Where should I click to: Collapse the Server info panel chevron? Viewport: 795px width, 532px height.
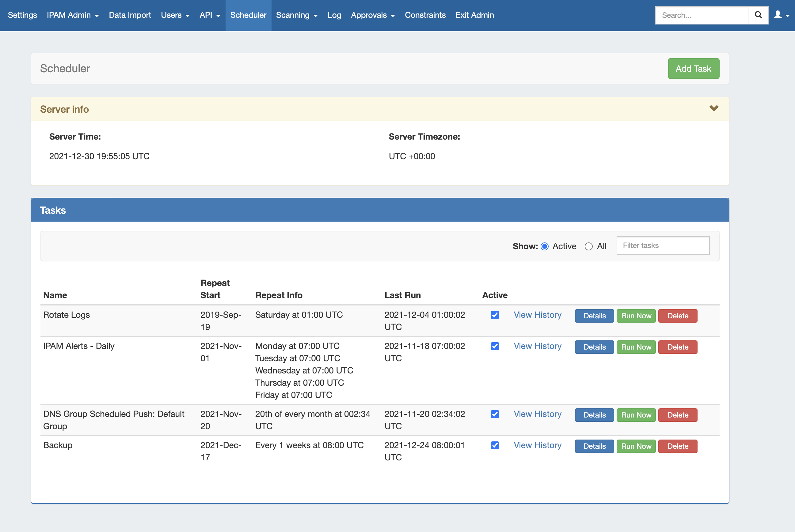coord(713,108)
